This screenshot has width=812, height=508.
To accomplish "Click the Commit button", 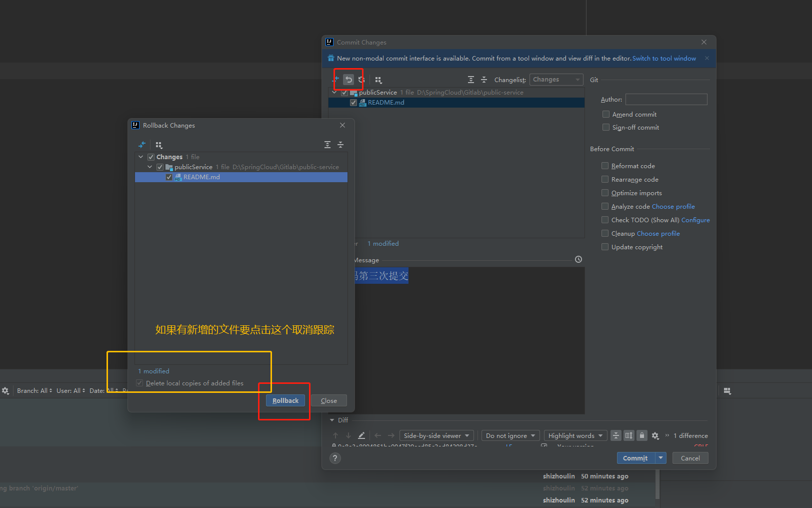I will tap(636, 458).
